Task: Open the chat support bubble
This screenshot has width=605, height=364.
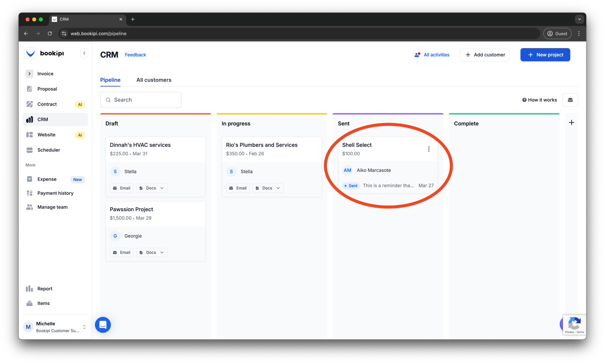Action: 103,325
